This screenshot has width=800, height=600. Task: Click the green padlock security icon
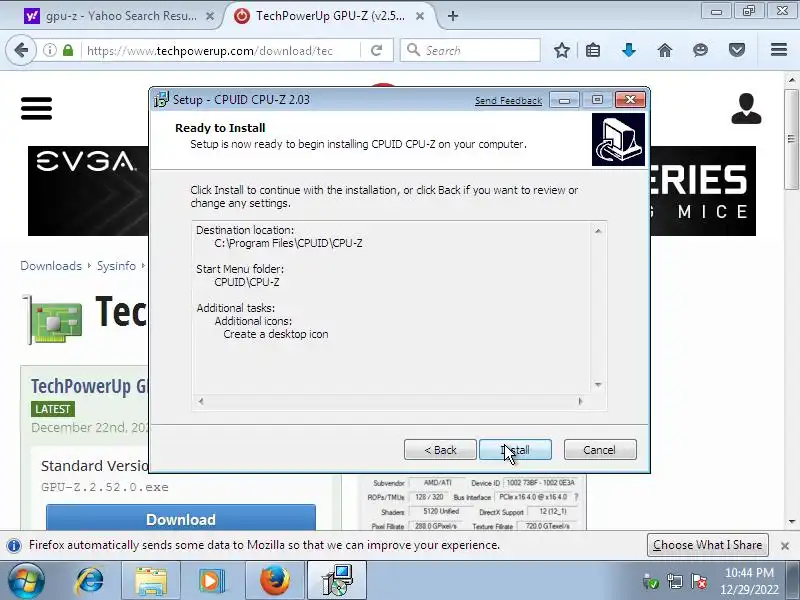(x=68, y=50)
